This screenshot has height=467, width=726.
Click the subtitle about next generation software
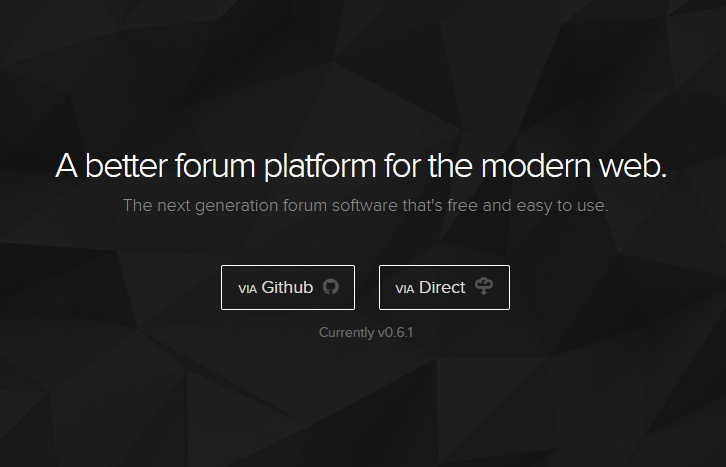pyautogui.click(x=365, y=206)
